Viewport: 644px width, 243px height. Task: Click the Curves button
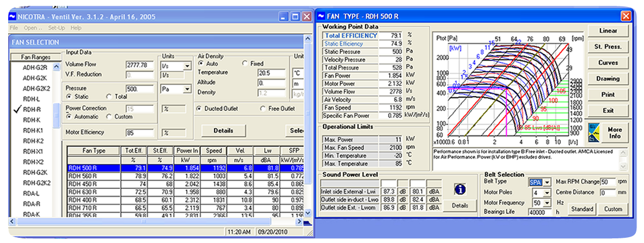click(609, 63)
